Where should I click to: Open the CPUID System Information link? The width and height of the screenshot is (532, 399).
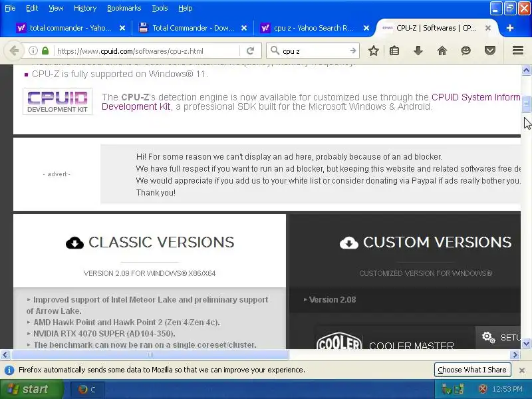click(x=476, y=97)
